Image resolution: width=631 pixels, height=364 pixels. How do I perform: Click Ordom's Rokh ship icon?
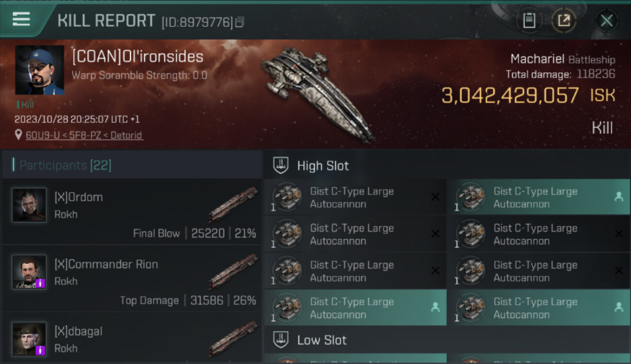[x=233, y=204]
